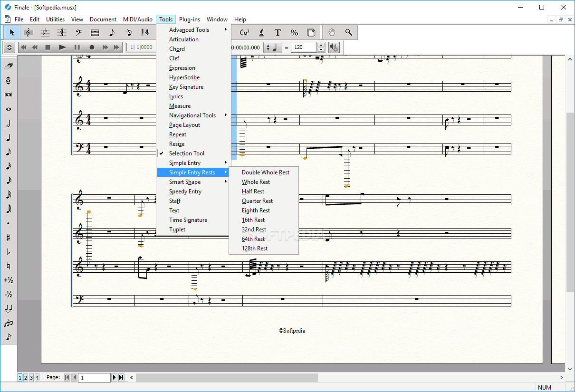Screen dimensions: 575x392
Task: Open the Measure tool in the toolbar
Action: point(95,32)
